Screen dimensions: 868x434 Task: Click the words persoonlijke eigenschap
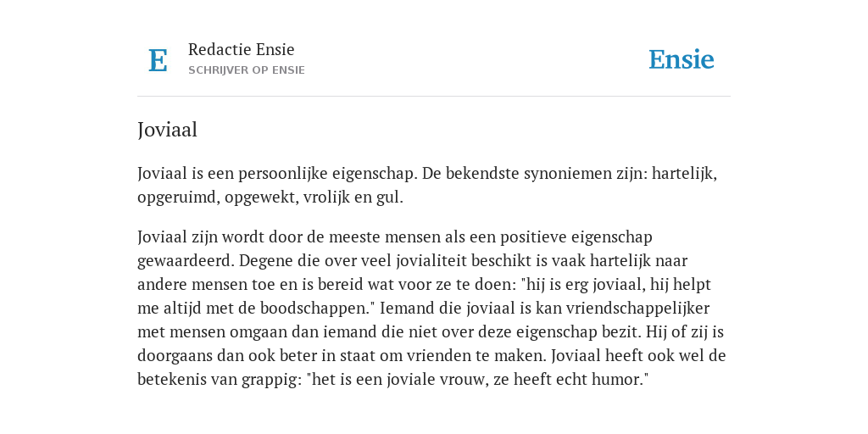[328, 174]
